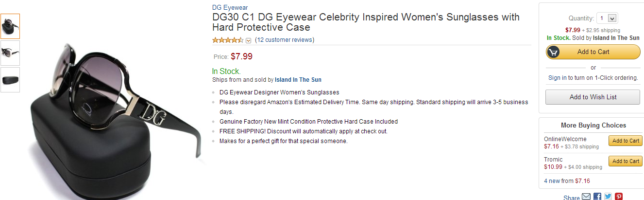Open the DG Eyewear brand link
644x200 pixels.
(230, 7)
